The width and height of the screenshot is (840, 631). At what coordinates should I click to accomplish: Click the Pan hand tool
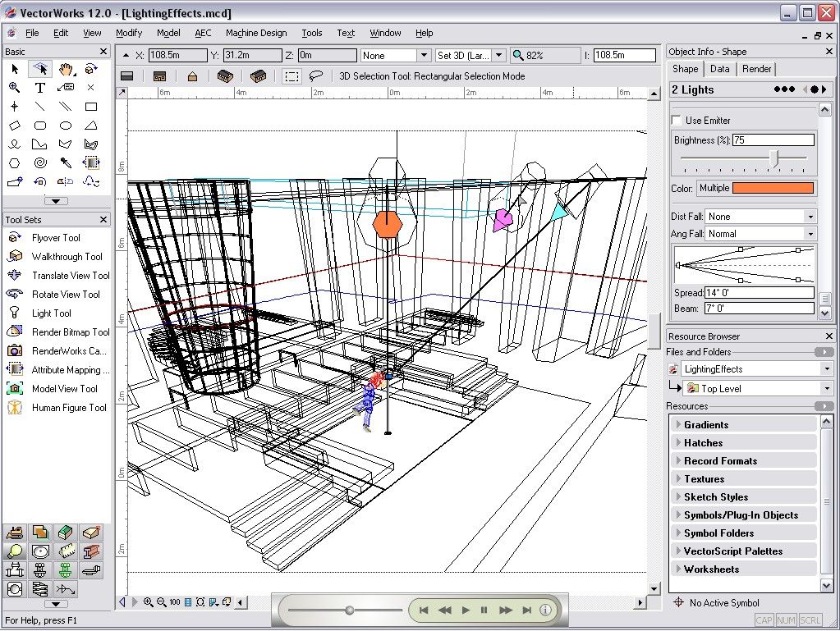point(66,69)
